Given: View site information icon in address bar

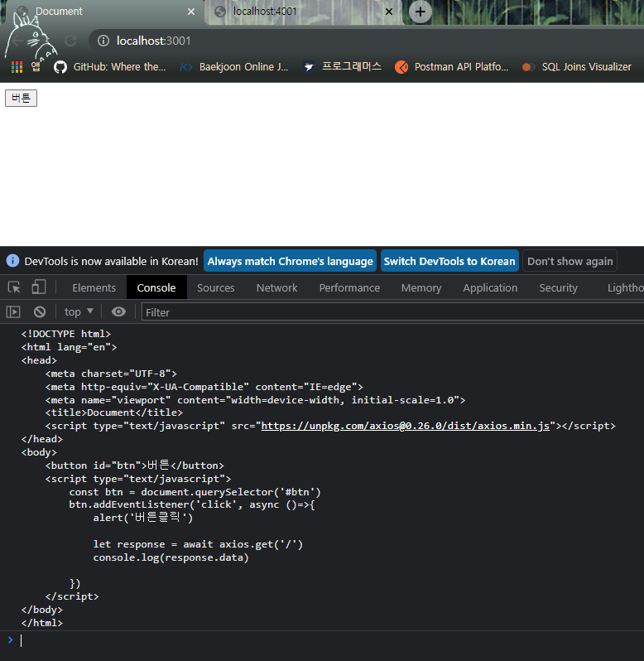Looking at the screenshot, I should point(103,41).
